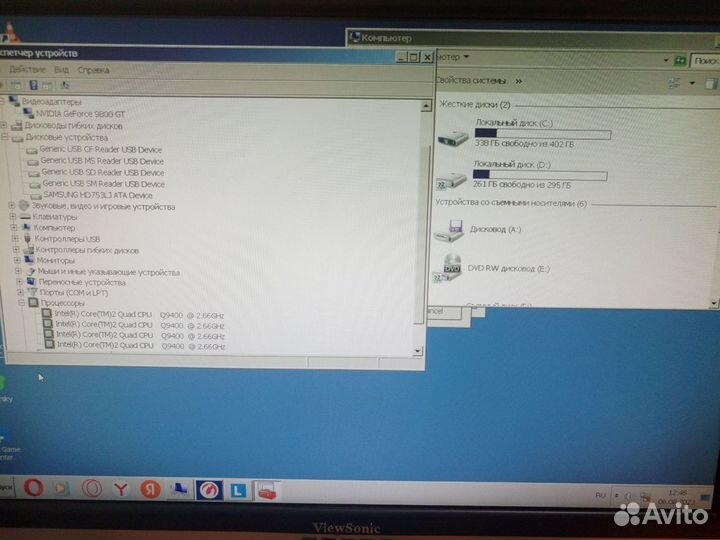
Task: Open the view options dropdown arrow in Компьютер window
Action: click(x=692, y=83)
